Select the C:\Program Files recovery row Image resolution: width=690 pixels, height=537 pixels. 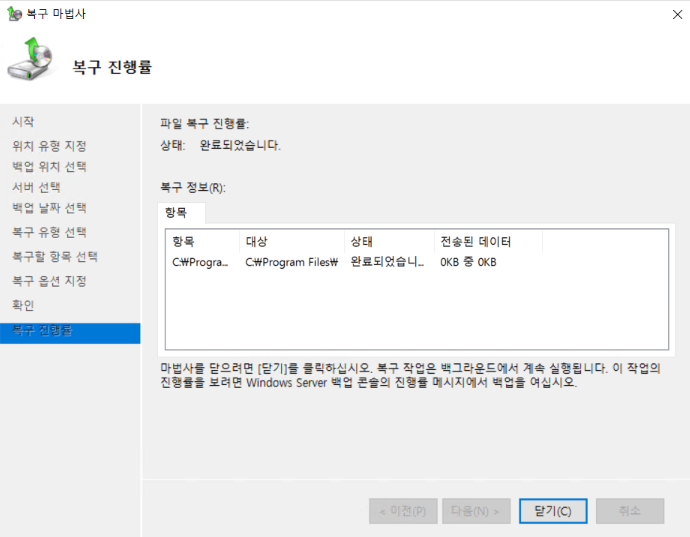pyautogui.click(x=290, y=262)
